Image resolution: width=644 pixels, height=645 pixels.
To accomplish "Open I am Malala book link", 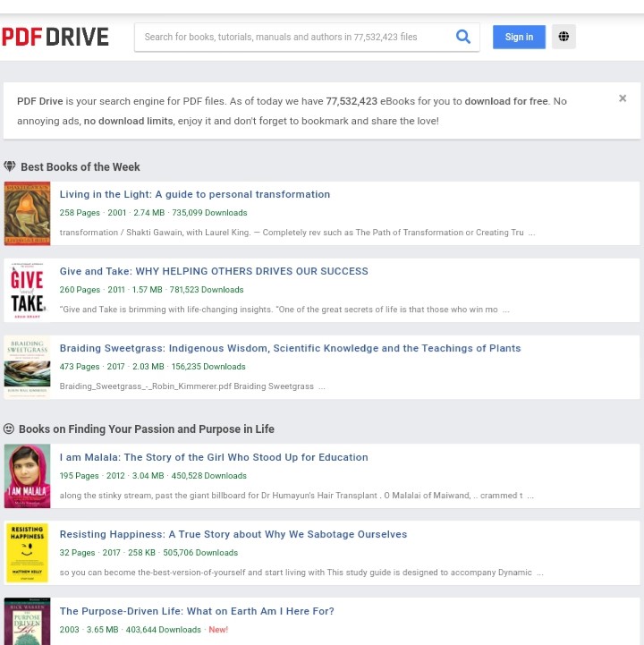I will (x=214, y=457).
